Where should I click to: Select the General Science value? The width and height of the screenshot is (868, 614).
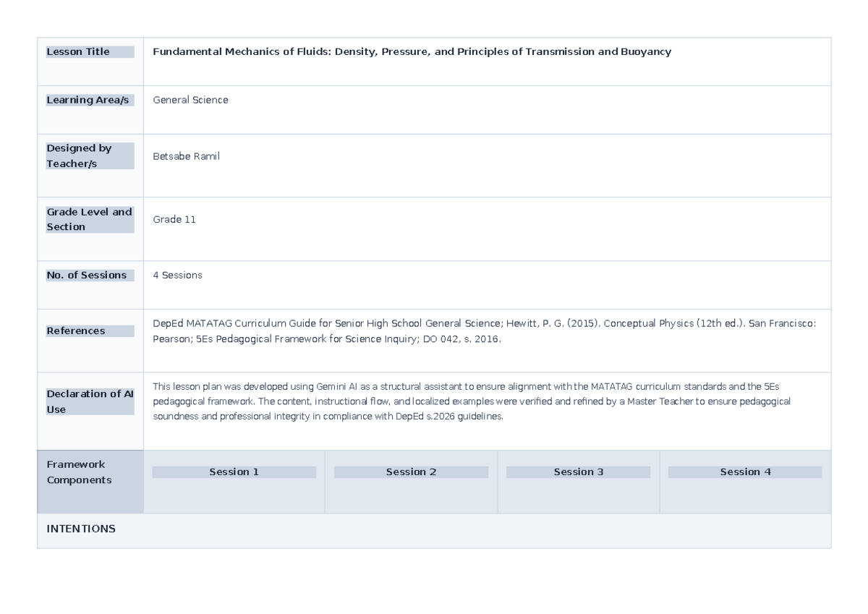(190, 101)
